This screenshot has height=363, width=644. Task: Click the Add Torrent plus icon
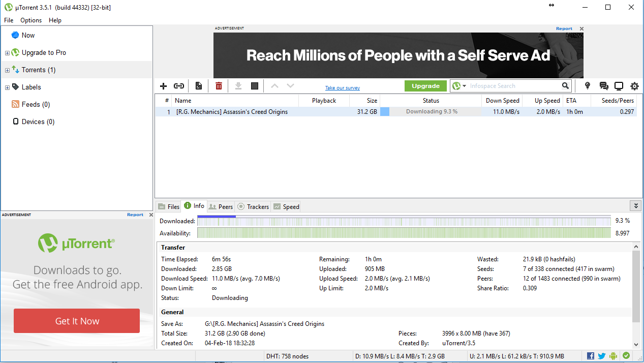pyautogui.click(x=163, y=86)
